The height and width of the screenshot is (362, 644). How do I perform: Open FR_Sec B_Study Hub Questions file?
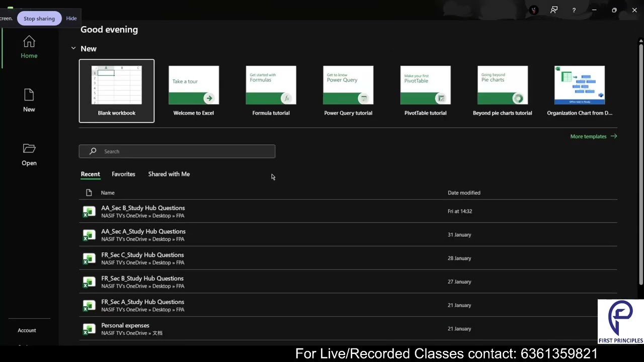348,282
